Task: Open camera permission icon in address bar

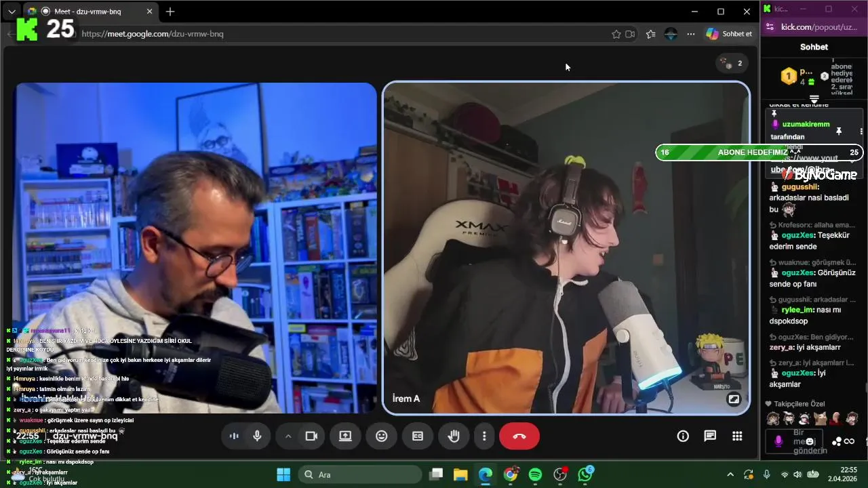Action: pyautogui.click(x=630, y=34)
